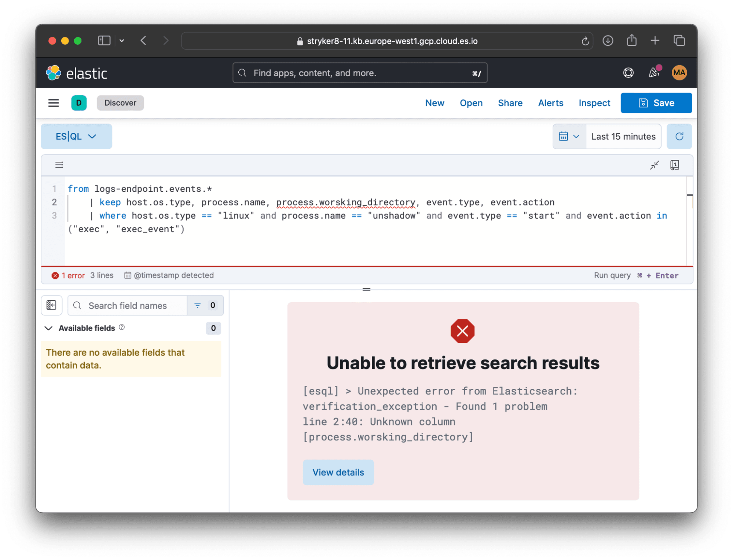This screenshot has height=560, width=733.
Task: Focus the Find apps search bar
Action: pos(360,73)
